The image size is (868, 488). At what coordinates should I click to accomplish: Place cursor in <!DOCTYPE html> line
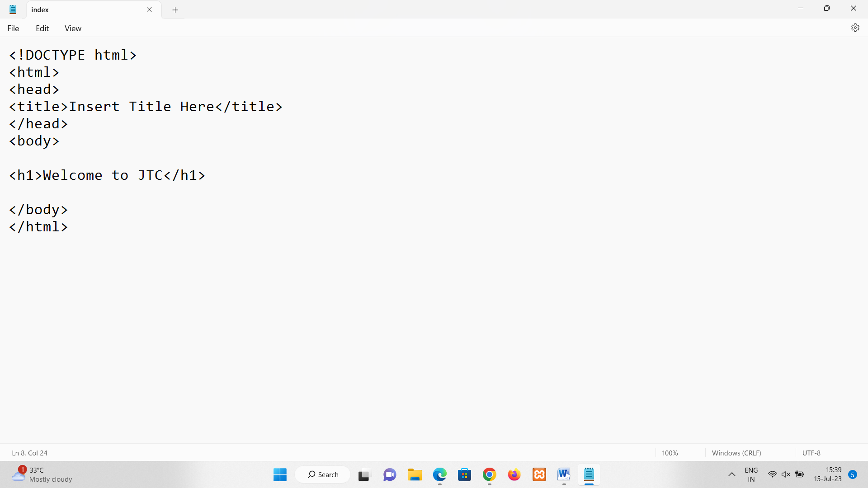point(73,55)
